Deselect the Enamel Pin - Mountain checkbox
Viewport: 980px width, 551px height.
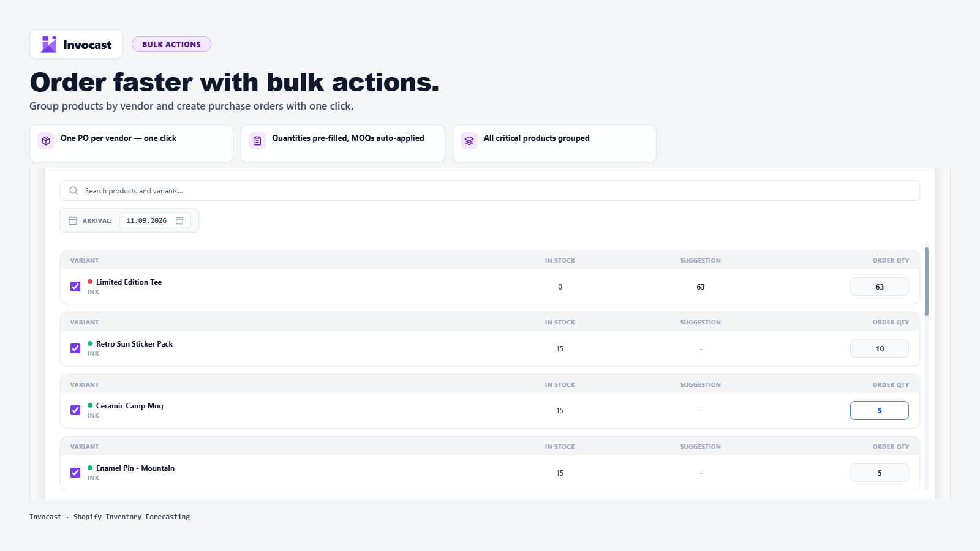(75, 473)
